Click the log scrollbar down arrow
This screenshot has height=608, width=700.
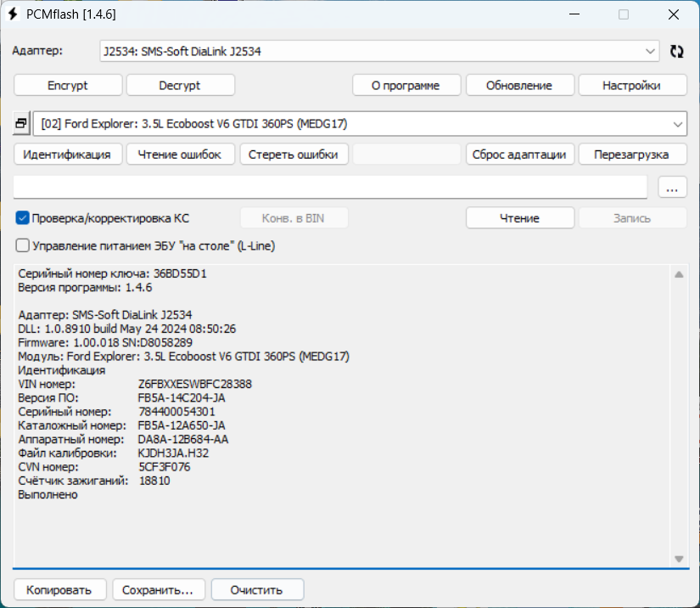point(679,559)
